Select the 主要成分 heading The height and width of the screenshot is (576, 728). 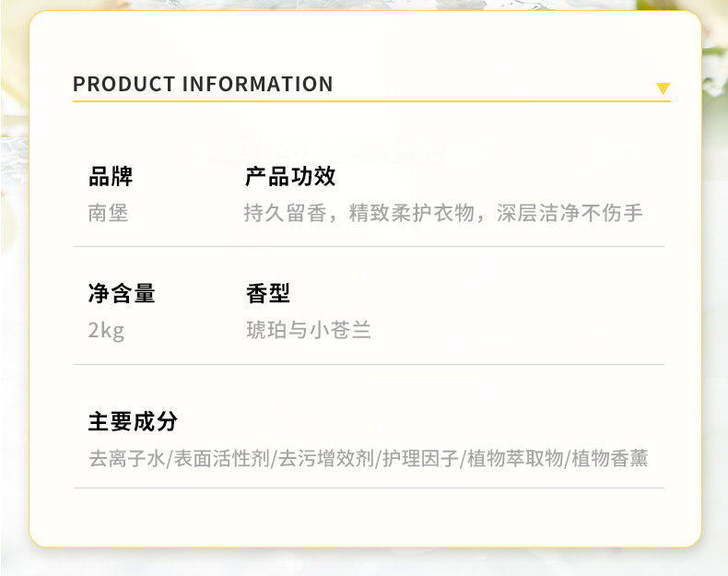pos(133,421)
